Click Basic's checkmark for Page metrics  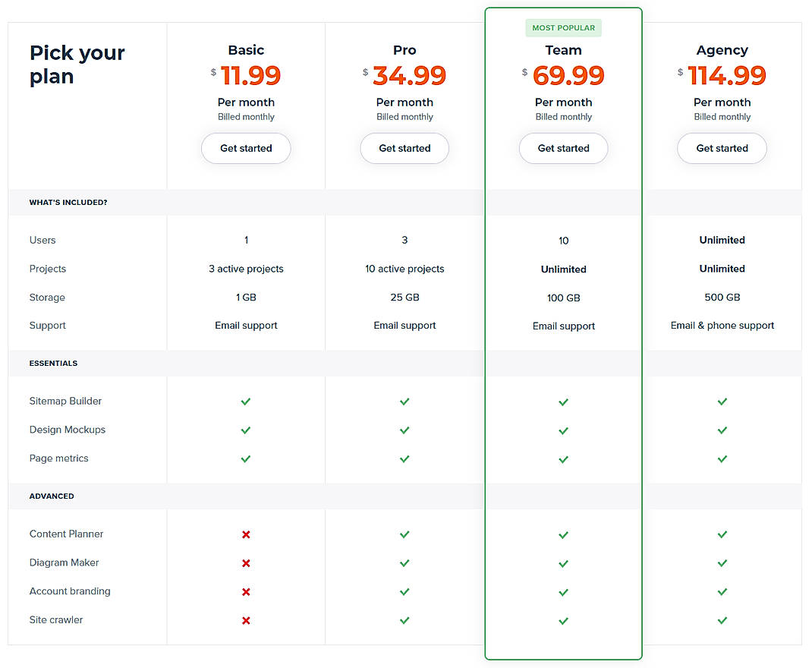tap(246, 458)
